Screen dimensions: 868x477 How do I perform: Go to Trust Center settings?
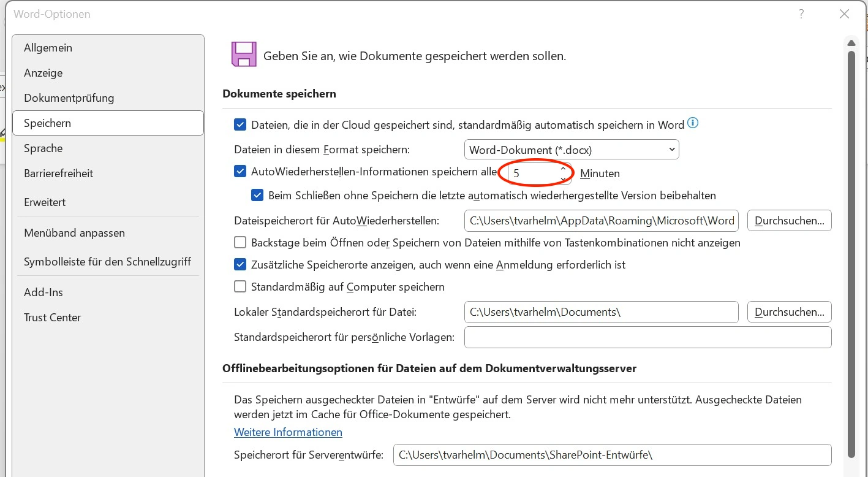(52, 318)
